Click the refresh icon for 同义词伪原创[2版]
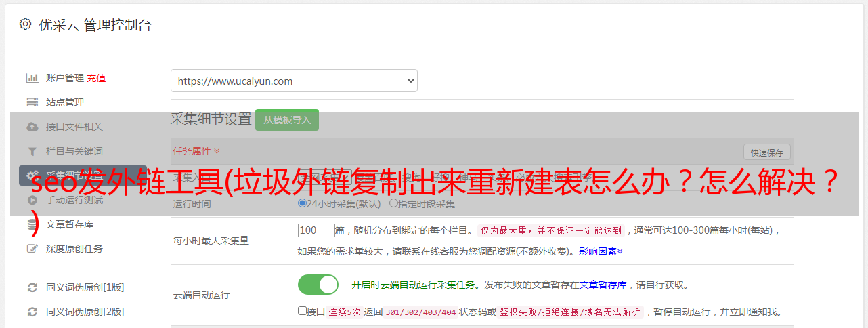The image size is (868, 328). click(x=32, y=312)
